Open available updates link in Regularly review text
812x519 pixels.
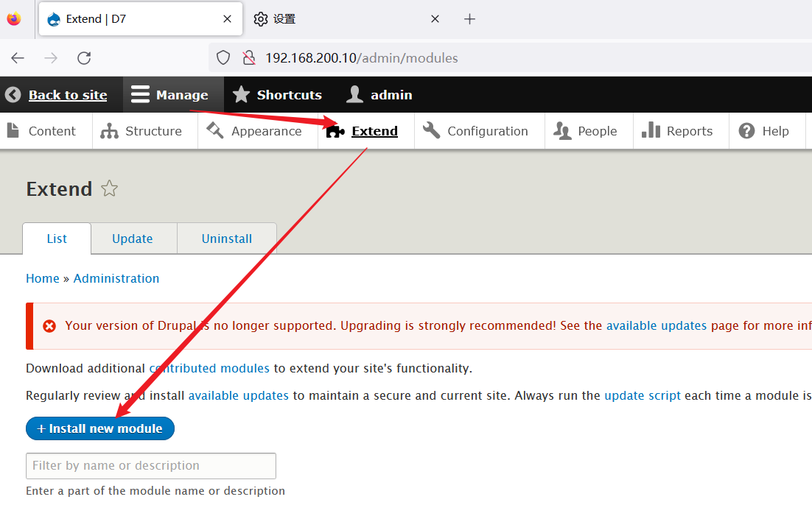click(x=238, y=396)
